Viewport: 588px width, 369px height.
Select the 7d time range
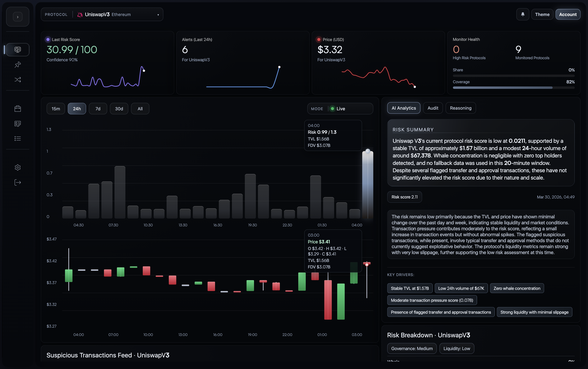coord(98,109)
